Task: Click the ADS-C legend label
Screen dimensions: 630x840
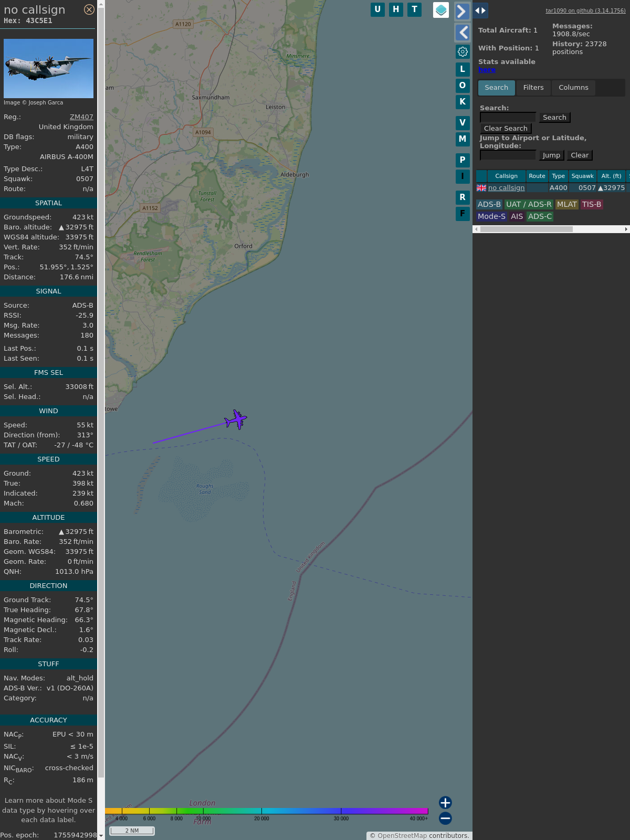Action: pos(540,217)
